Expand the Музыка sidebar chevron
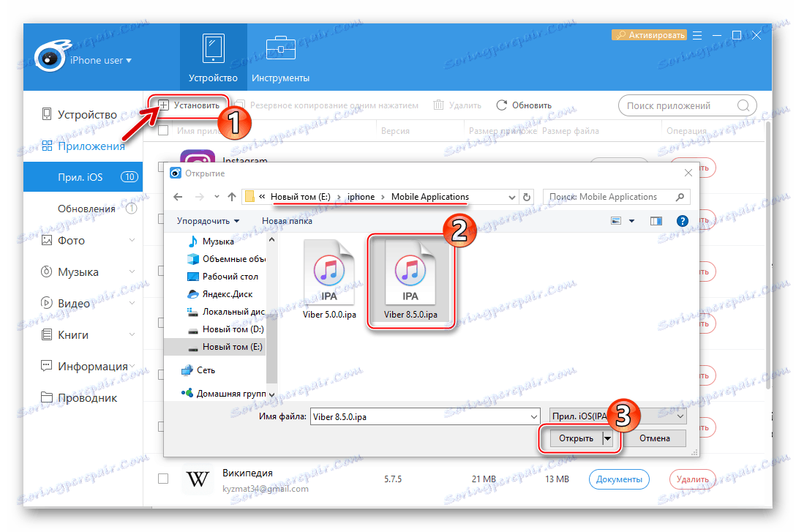Image resolution: width=796 pixels, height=532 pixels. coord(132,271)
